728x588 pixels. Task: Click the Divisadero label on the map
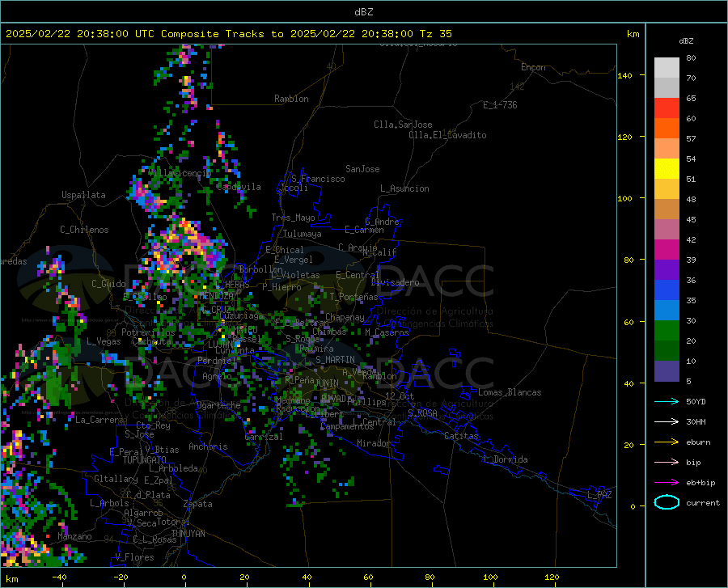(395, 282)
